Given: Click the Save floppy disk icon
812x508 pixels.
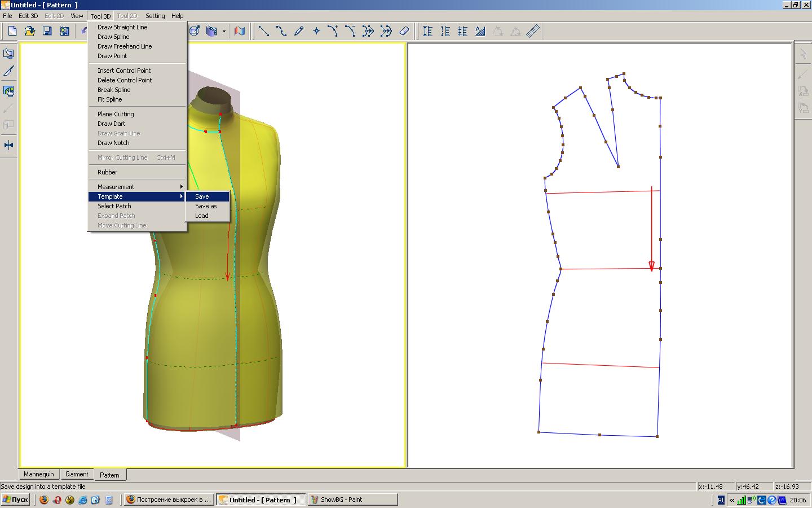Looking at the screenshot, I should tap(47, 31).
